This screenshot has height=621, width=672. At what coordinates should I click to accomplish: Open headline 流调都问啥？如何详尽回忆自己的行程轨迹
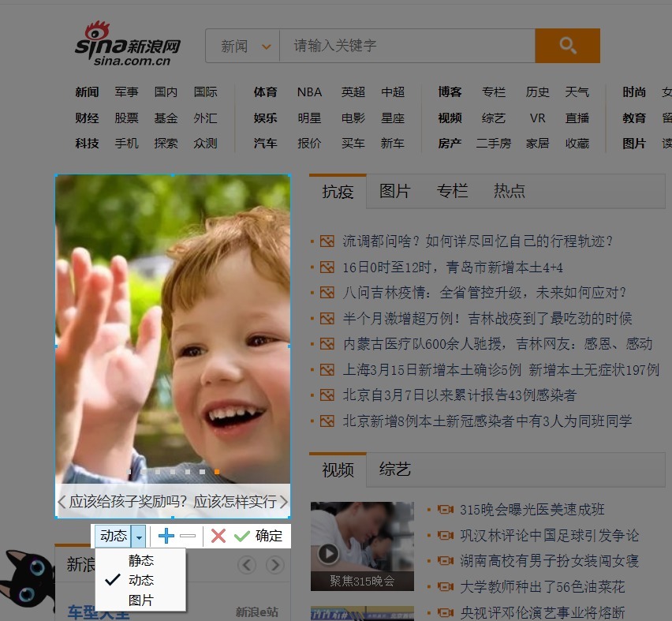click(x=477, y=241)
